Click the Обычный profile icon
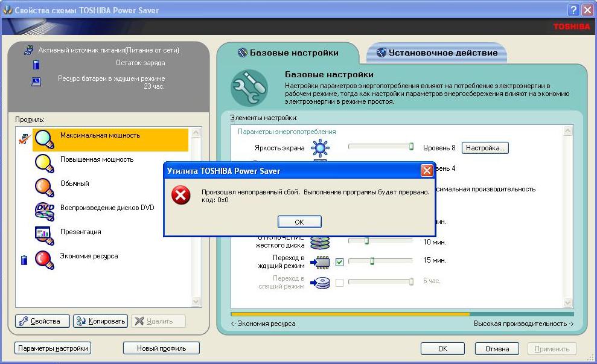Image resolution: width=597 pixels, height=364 pixels. tap(45, 187)
